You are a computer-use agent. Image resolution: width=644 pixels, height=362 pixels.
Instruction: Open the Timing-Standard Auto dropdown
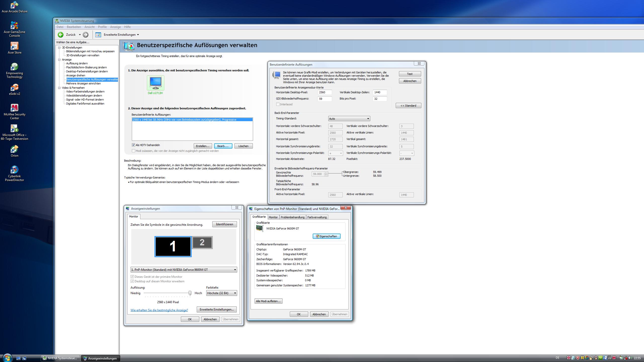coord(349,119)
